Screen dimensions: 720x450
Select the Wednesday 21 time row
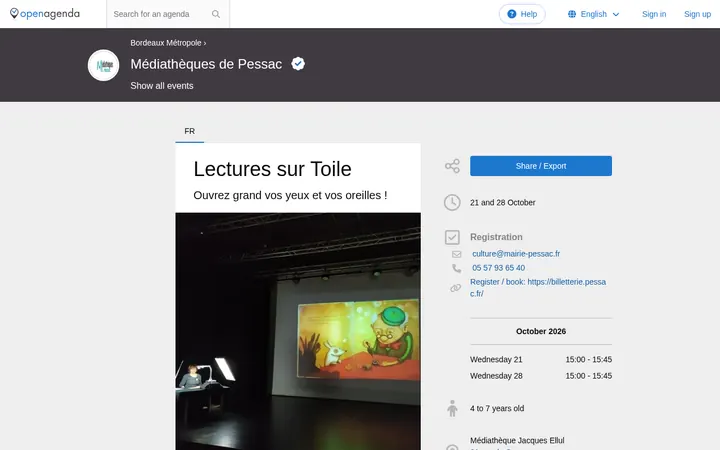point(541,360)
